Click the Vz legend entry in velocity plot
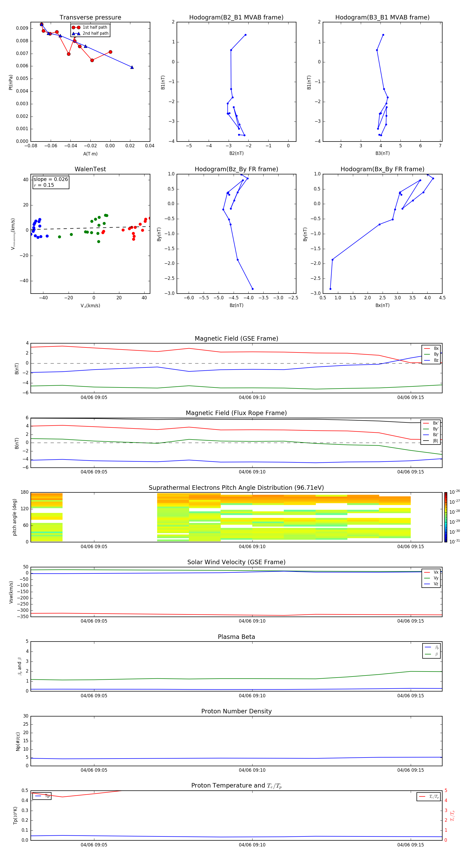This screenshot has width=473, height=868. [x=431, y=584]
